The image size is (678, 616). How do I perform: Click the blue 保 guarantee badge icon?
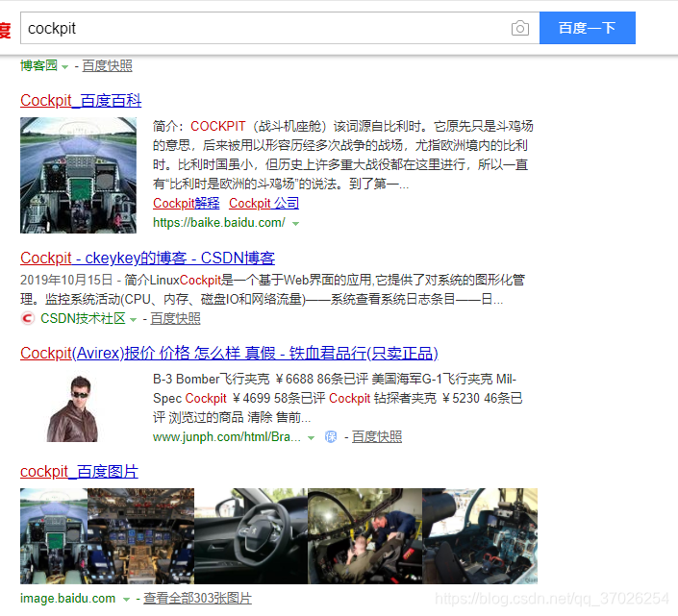pos(331,437)
